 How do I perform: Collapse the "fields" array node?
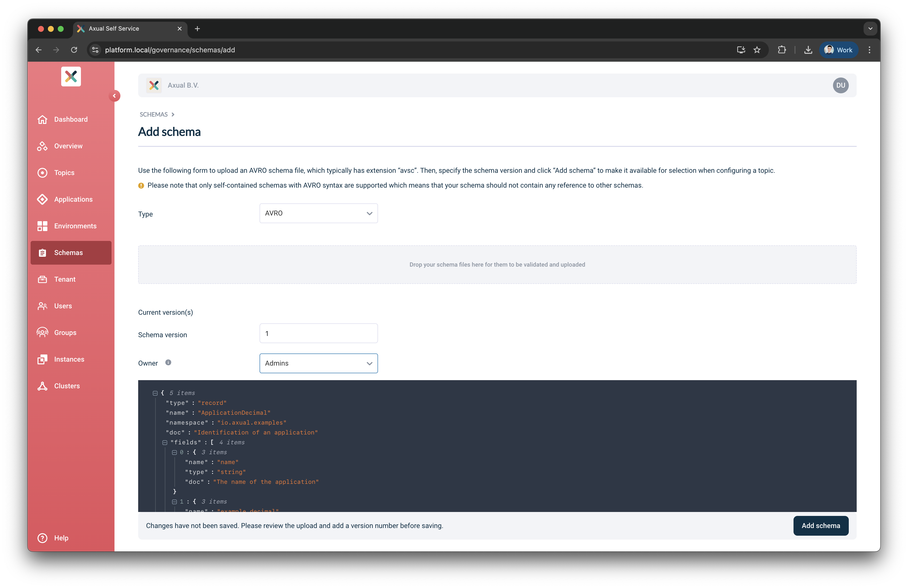tap(165, 443)
